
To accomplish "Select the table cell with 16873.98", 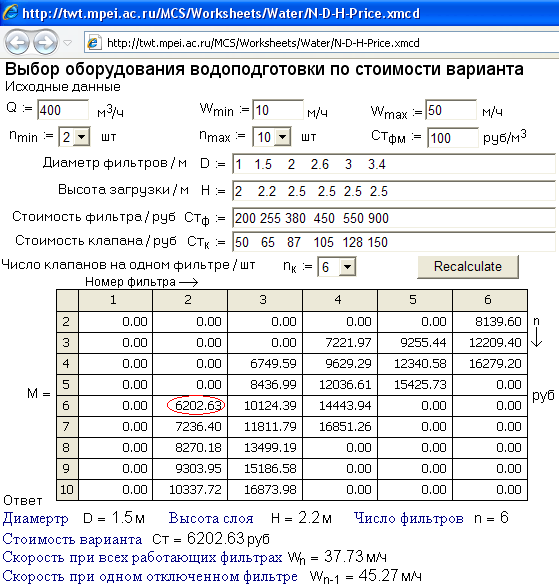I will click(x=265, y=490).
